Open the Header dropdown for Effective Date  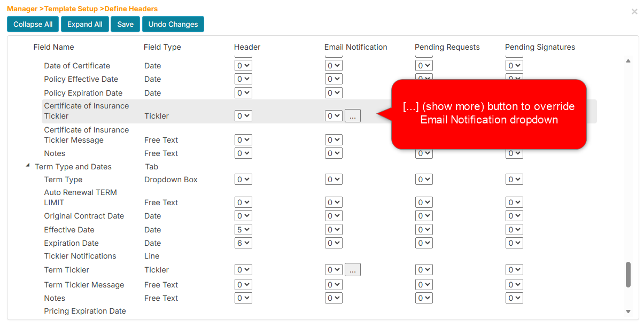coord(243,229)
